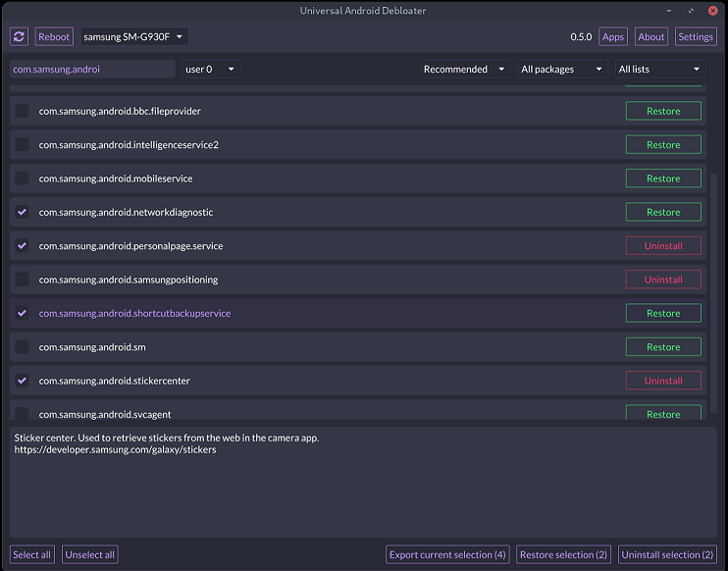Check the svcagent package checkbox

22,414
